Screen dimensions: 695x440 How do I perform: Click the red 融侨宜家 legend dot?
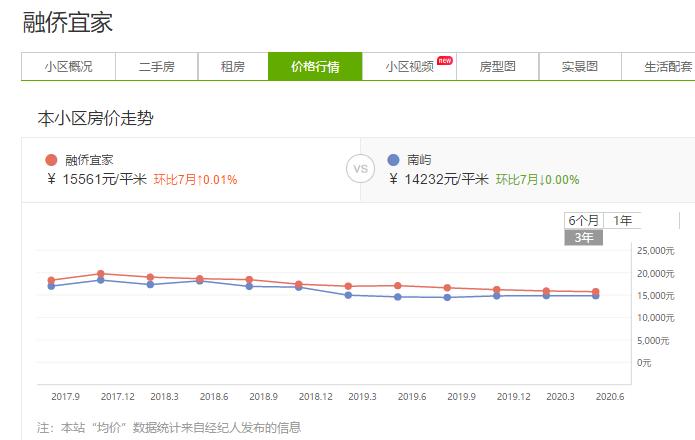(51, 160)
